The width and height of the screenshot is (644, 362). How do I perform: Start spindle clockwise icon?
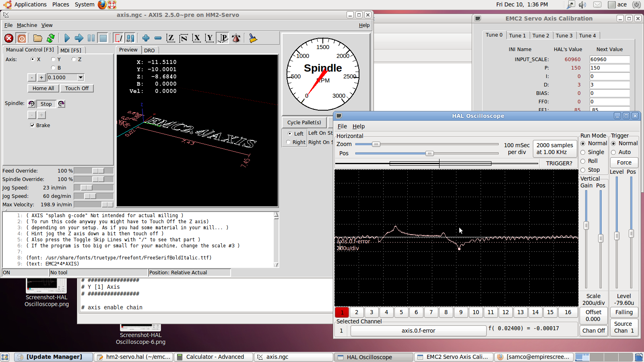coord(61,104)
